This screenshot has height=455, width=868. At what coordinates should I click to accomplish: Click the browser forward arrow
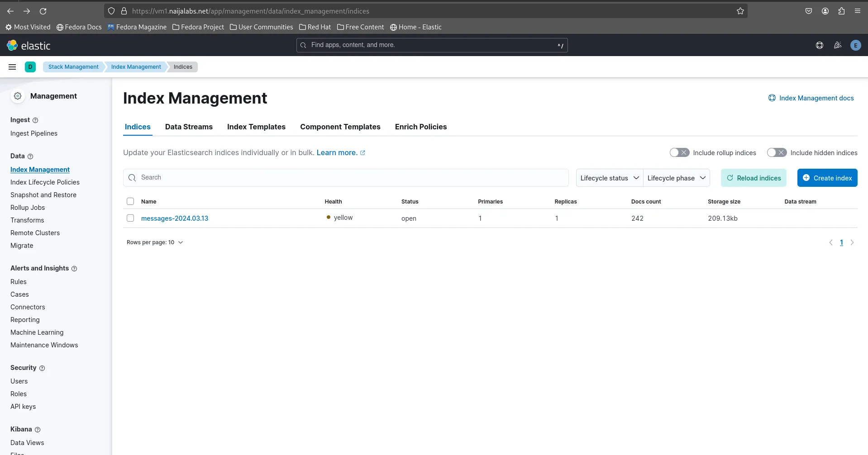point(27,11)
